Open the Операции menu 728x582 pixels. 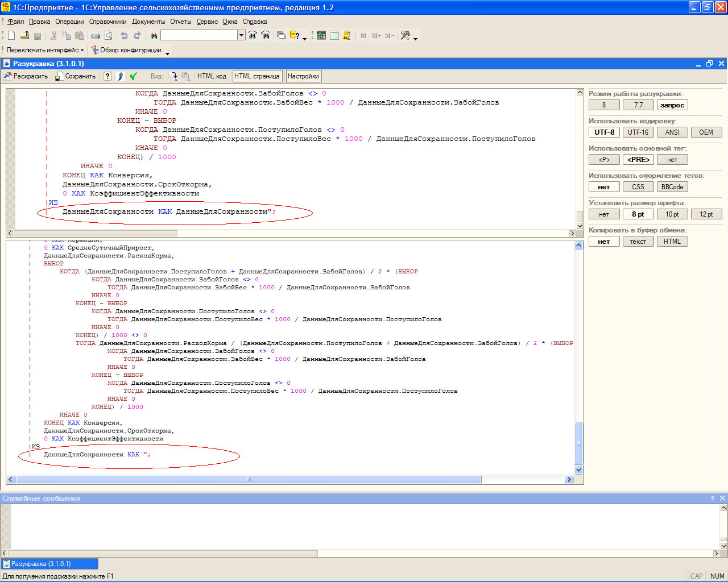coord(69,22)
